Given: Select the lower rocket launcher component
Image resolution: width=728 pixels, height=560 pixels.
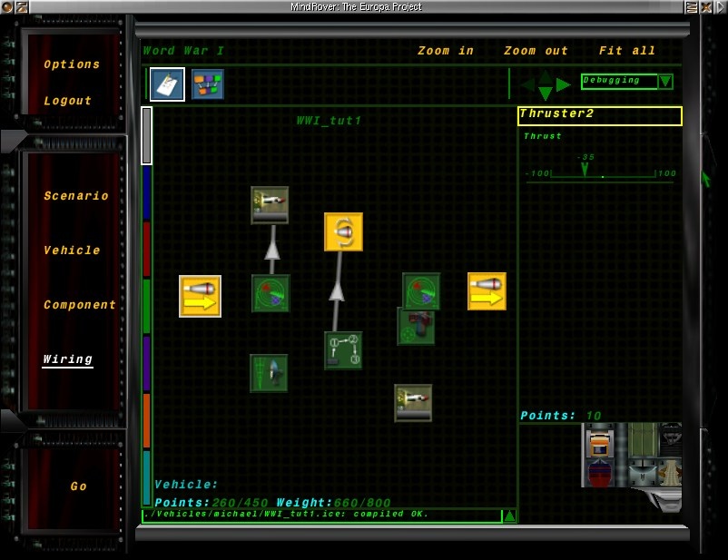Looking at the screenshot, I should (413, 403).
